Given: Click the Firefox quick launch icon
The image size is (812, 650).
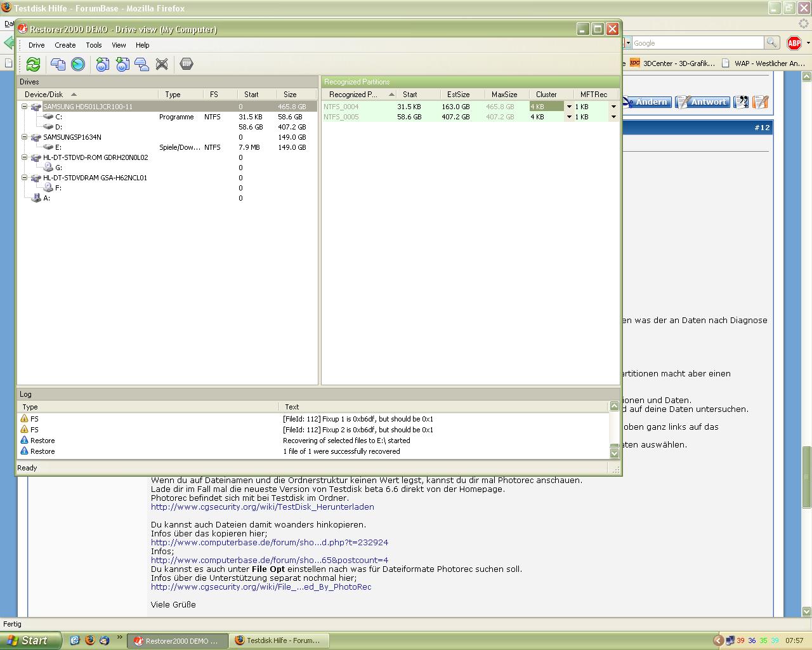Looking at the screenshot, I should 89,640.
